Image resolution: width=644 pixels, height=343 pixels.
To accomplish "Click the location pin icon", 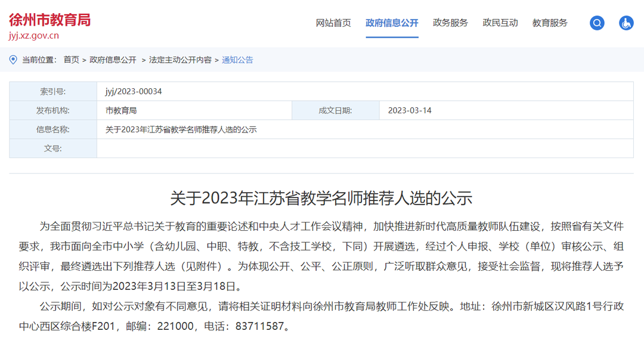I will click(x=13, y=60).
